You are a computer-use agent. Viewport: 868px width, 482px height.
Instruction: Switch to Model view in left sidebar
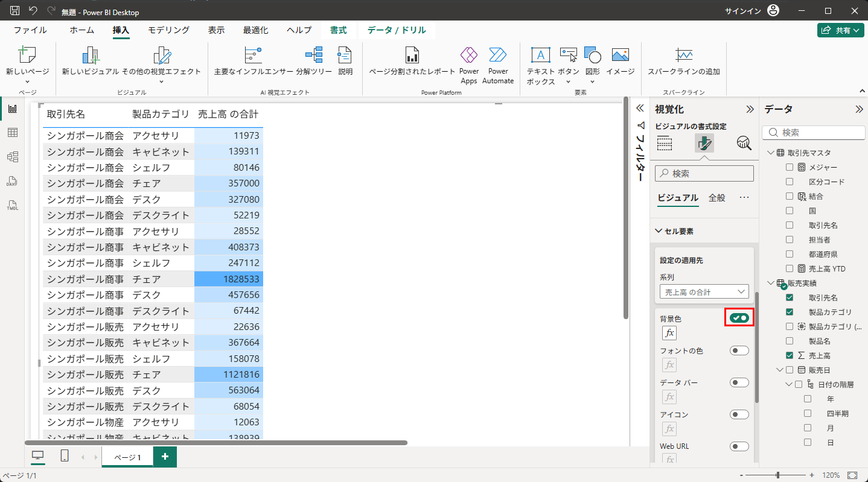click(12, 157)
